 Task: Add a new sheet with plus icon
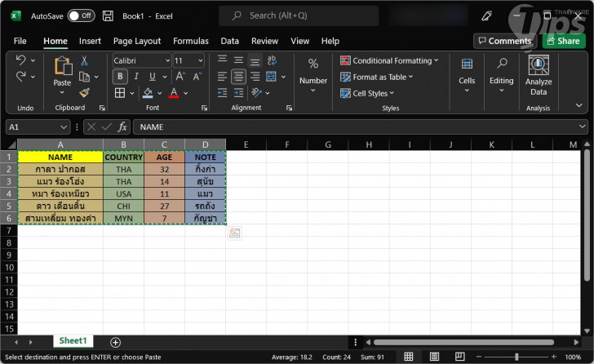click(x=116, y=343)
